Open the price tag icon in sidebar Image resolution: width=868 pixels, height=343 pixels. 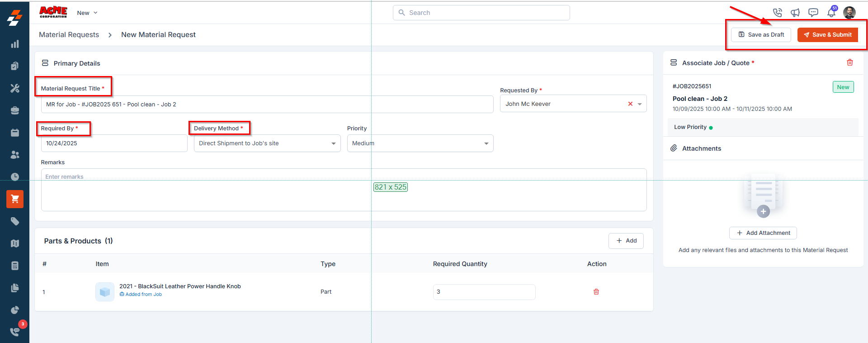coord(15,221)
